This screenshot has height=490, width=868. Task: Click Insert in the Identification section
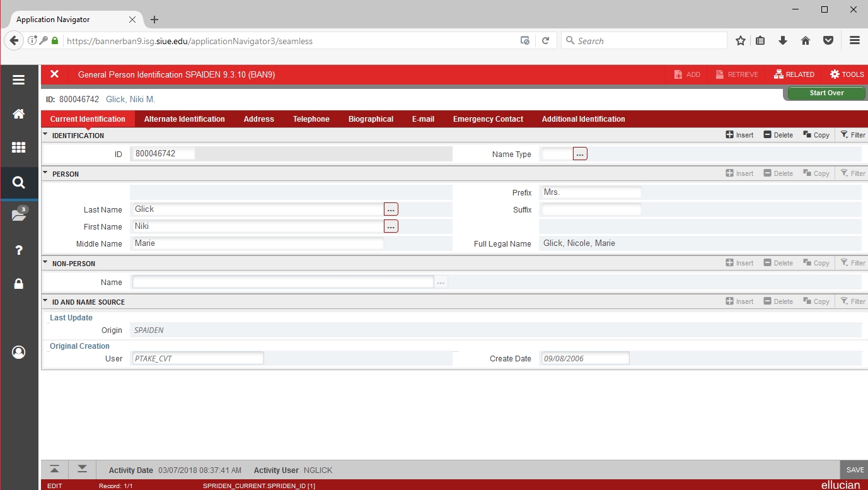tap(739, 135)
